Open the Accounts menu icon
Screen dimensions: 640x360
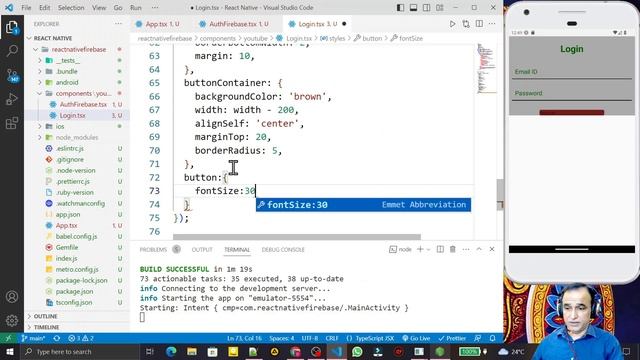point(12,297)
